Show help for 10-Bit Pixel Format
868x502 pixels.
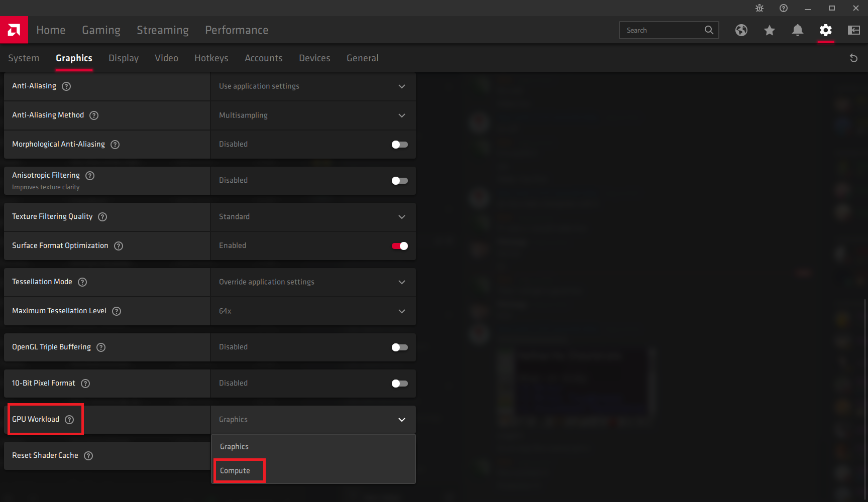[x=85, y=384]
